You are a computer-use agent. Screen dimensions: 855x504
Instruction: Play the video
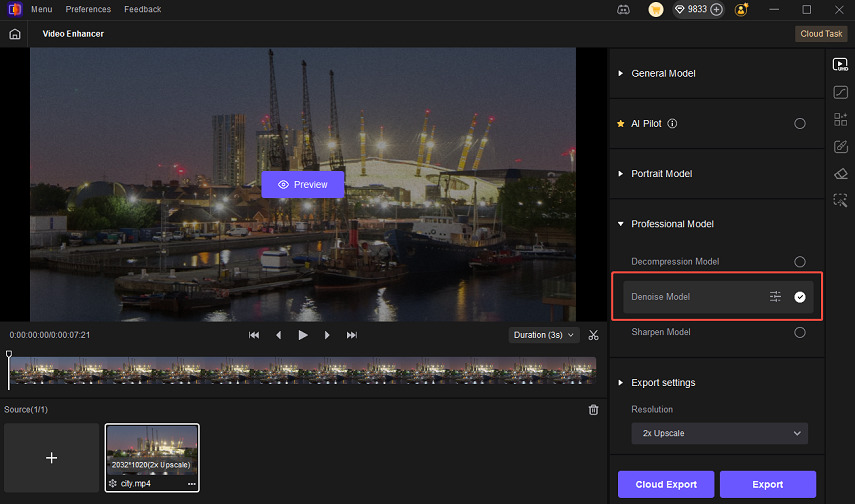(x=303, y=335)
